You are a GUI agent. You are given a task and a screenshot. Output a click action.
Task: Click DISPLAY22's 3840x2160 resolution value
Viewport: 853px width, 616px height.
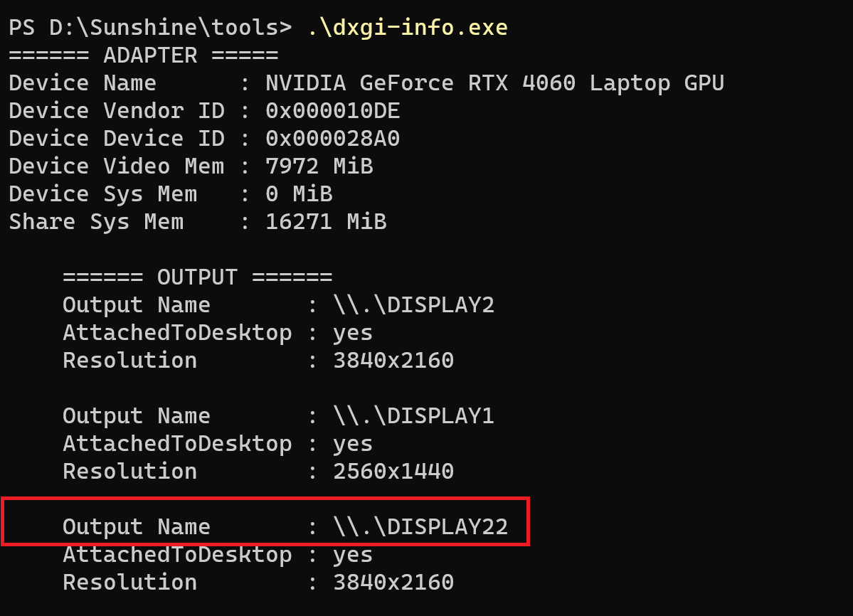tap(393, 583)
